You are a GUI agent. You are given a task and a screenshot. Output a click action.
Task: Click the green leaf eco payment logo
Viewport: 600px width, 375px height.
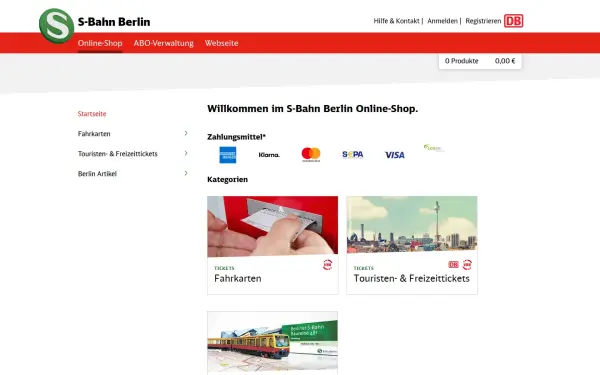434,148
